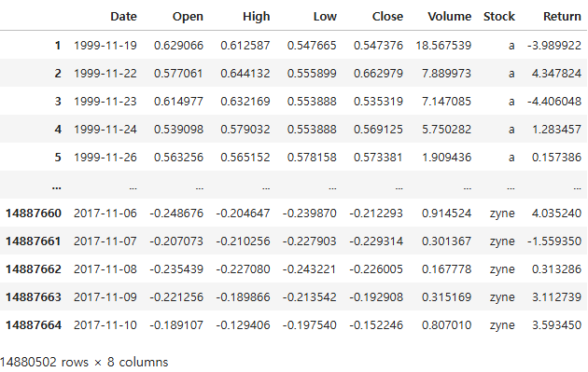Click High value 0.632169
Viewport: 588px width, 372px height.
point(245,102)
